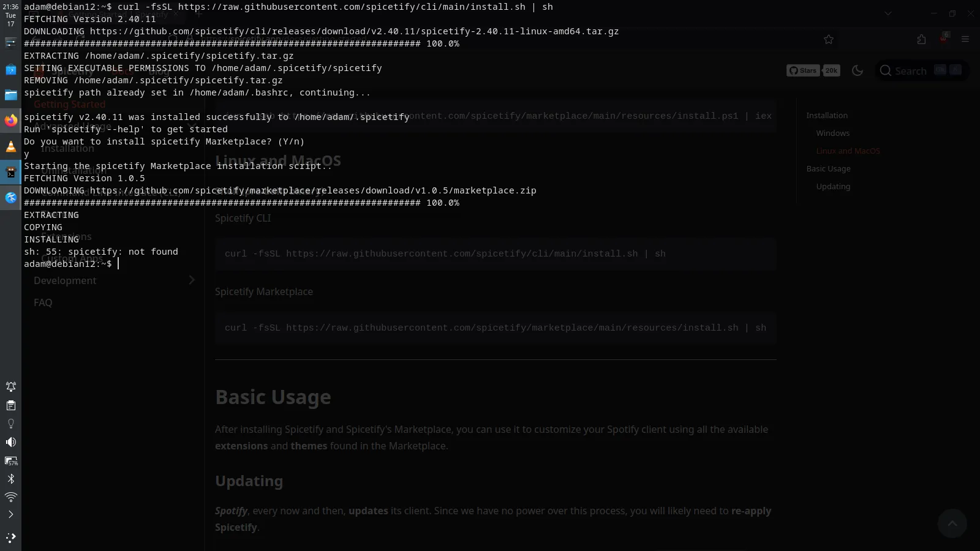This screenshot has height=551, width=980.
Task: Open the KDE application launcher at panel bottom
Action: [x=11, y=538]
